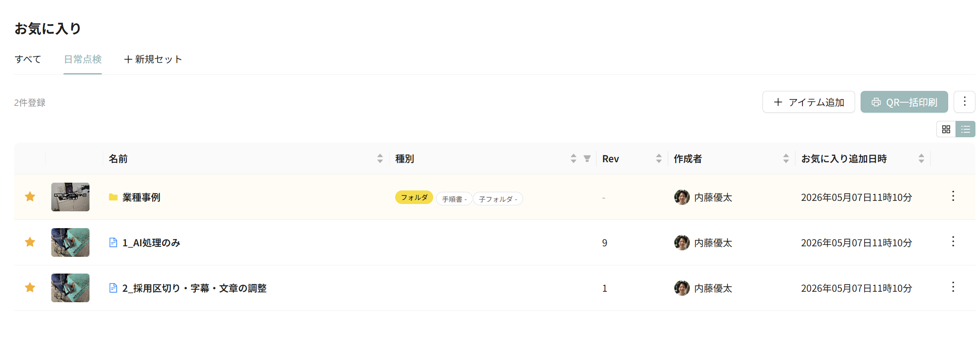Sort by 名前 column arrows

[380, 159]
